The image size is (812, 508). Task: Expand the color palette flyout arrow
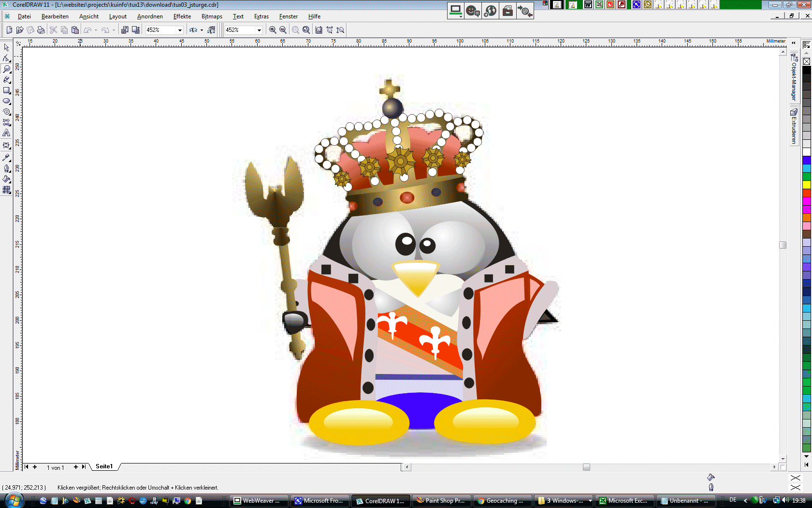(806, 465)
